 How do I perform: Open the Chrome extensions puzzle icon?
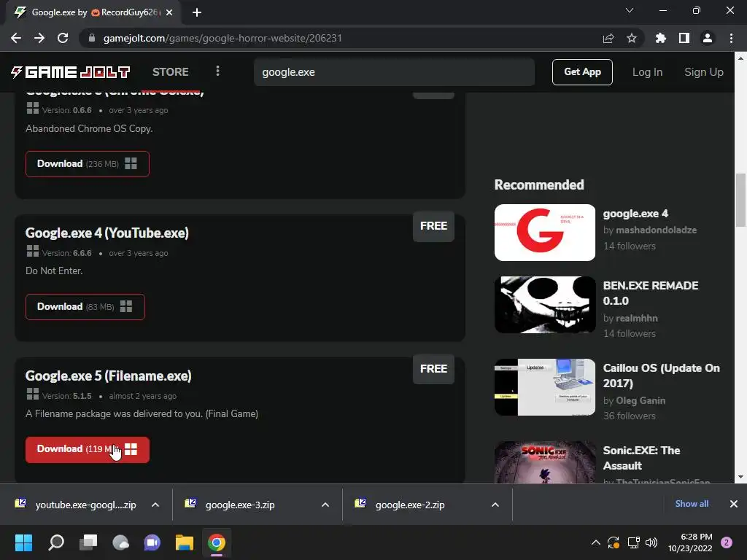click(x=661, y=38)
